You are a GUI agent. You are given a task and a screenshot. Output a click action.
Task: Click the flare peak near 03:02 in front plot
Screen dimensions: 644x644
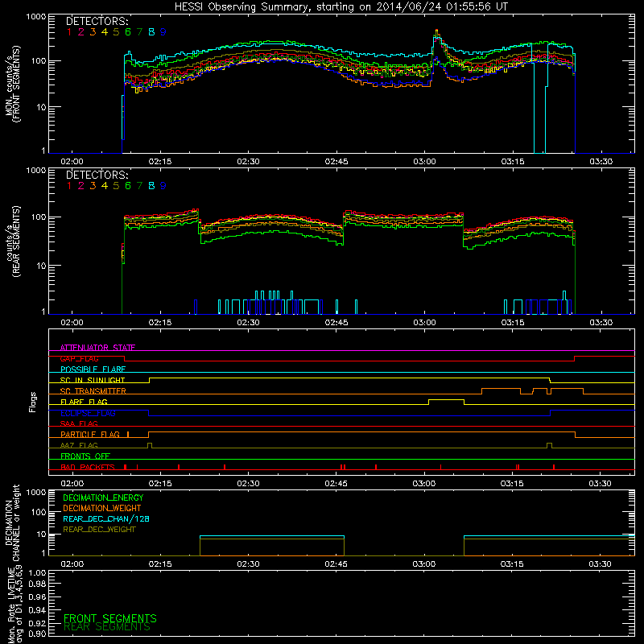click(436, 32)
